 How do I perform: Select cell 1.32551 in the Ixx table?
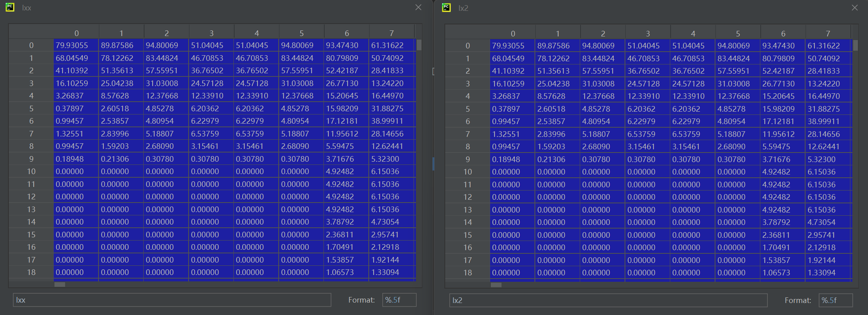(x=76, y=134)
